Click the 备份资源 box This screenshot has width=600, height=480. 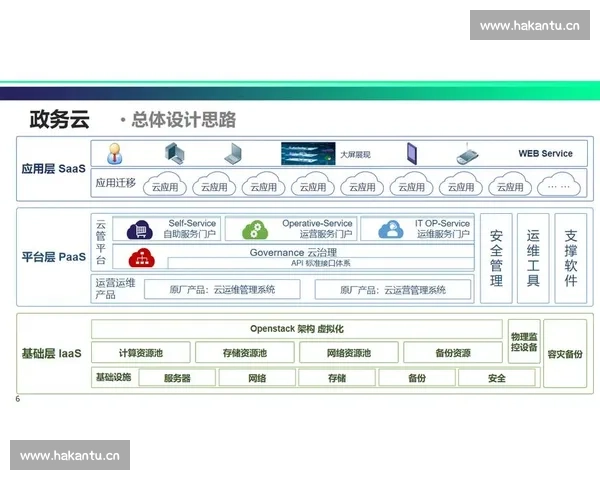(453, 353)
